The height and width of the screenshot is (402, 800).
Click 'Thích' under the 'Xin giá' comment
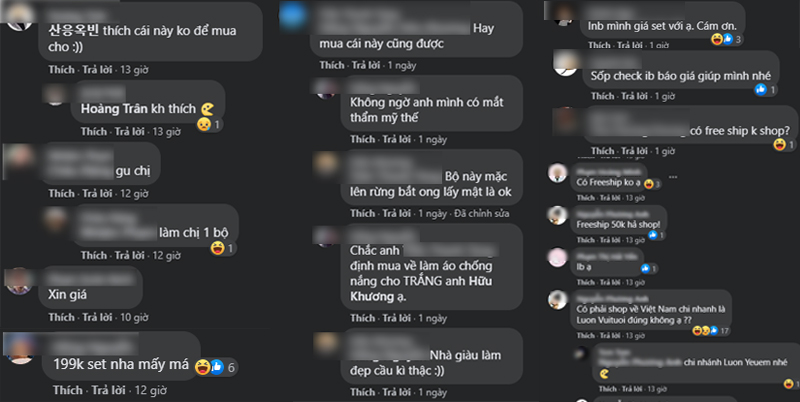(x=61, y=317)
